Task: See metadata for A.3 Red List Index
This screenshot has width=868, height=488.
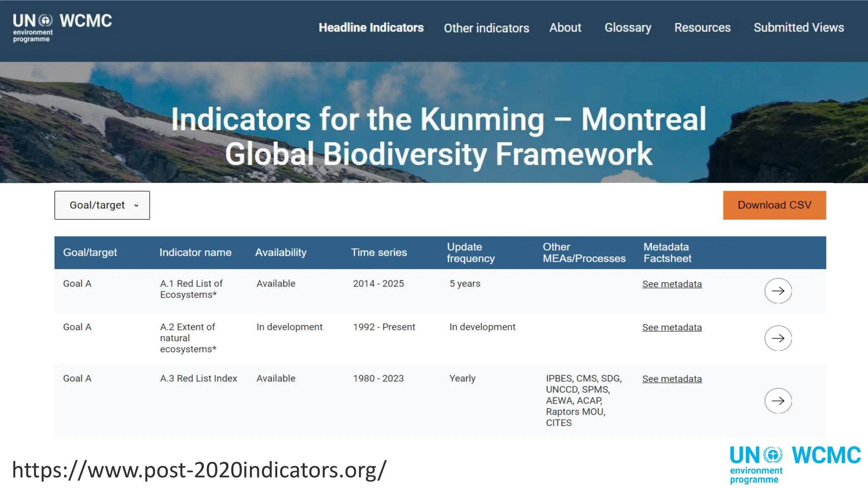Action: (672, 379)
